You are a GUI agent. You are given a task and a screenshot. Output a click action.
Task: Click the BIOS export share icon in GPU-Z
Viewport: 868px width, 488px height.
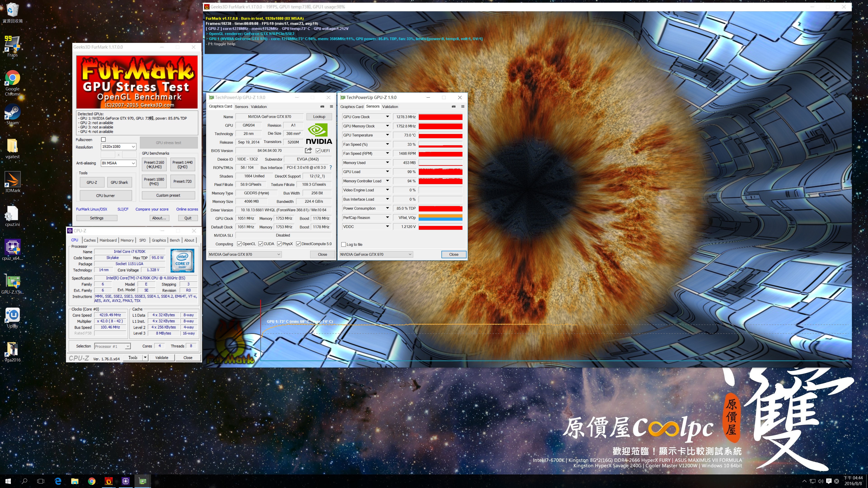(x=308, y=150)
